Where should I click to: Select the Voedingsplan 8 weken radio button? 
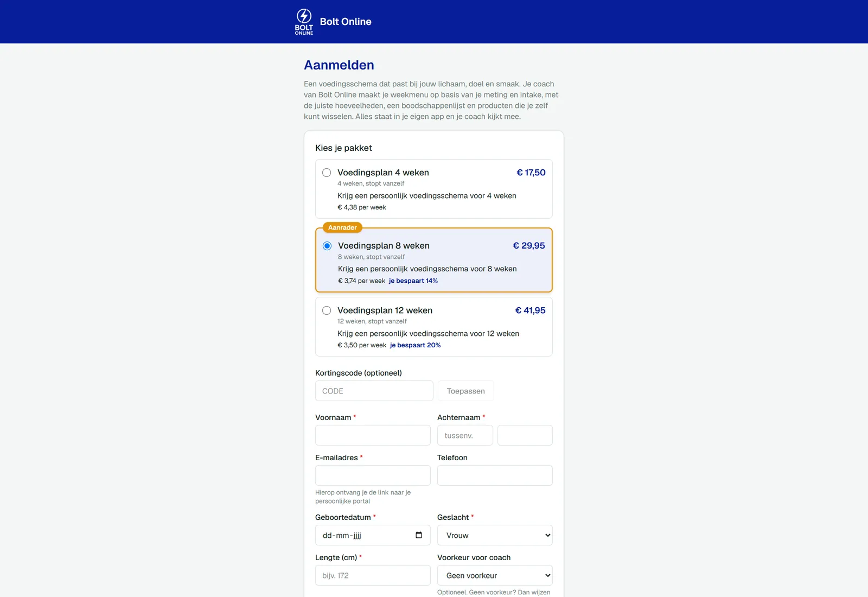[327, 246]
